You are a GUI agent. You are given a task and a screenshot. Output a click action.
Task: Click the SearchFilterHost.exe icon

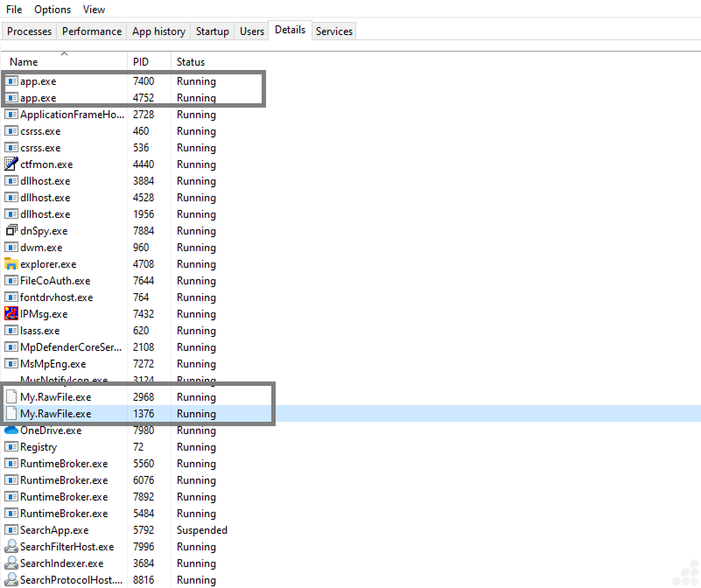11,547
